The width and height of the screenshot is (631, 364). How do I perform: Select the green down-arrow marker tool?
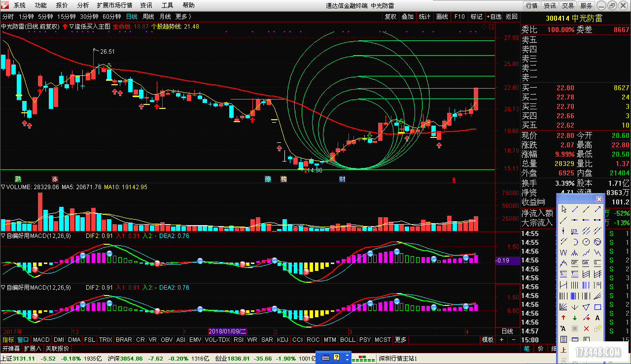(x=575, y=317)
